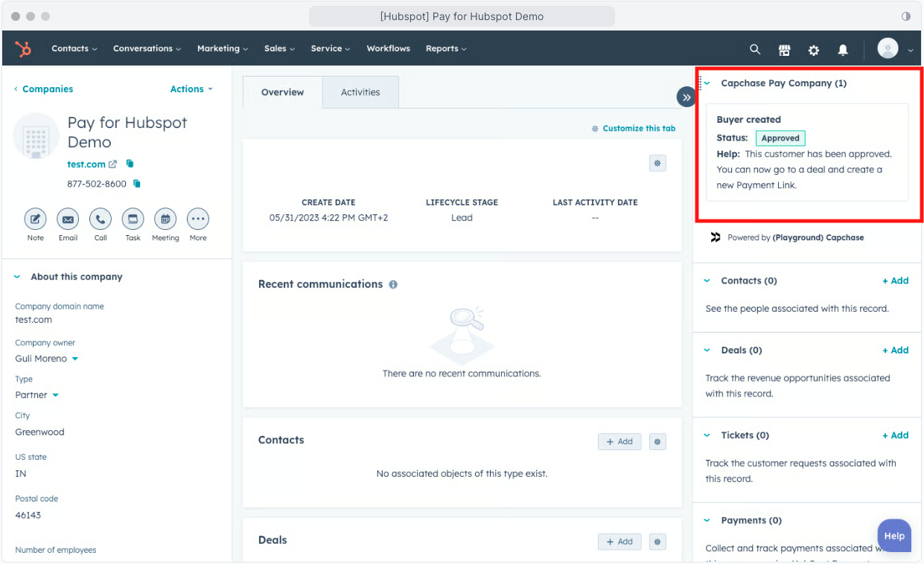Open Workflows in the navigation bar

click(388, 49)
